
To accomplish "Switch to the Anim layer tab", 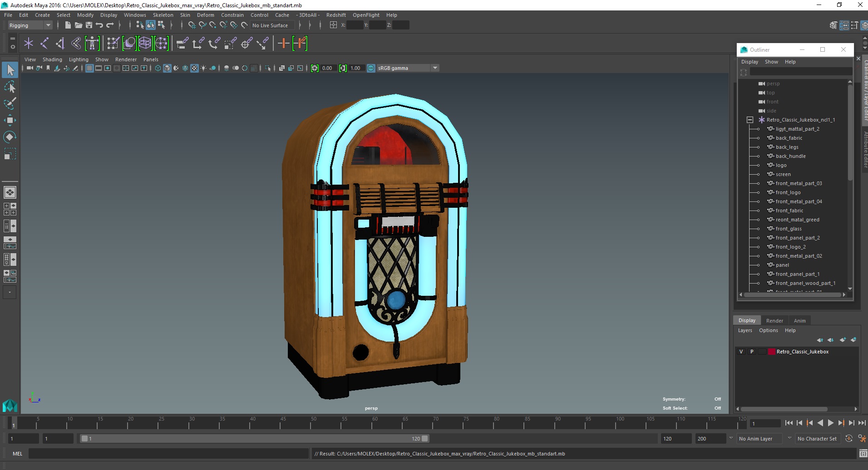I will point(799,320).
